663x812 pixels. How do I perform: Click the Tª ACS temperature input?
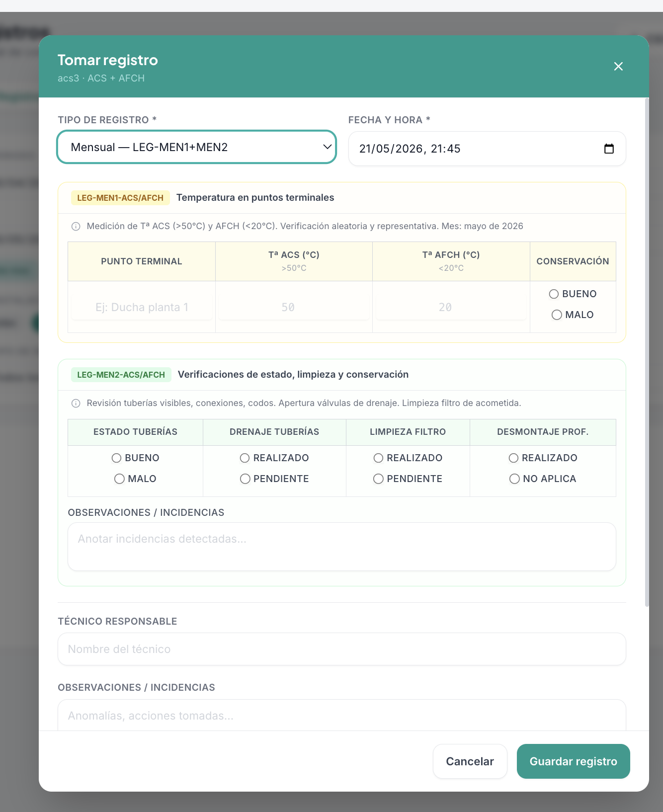click(x=294, y=307)
